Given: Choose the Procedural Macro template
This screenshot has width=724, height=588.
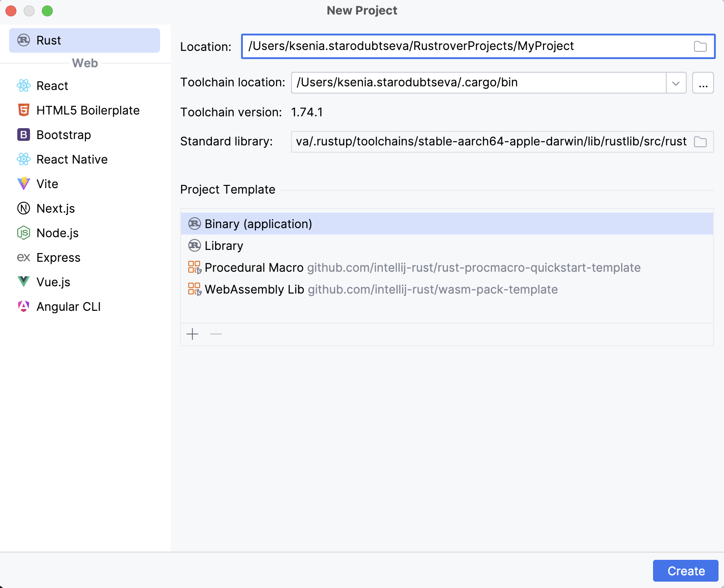Looking at the screenshot, I should point(254,268).
